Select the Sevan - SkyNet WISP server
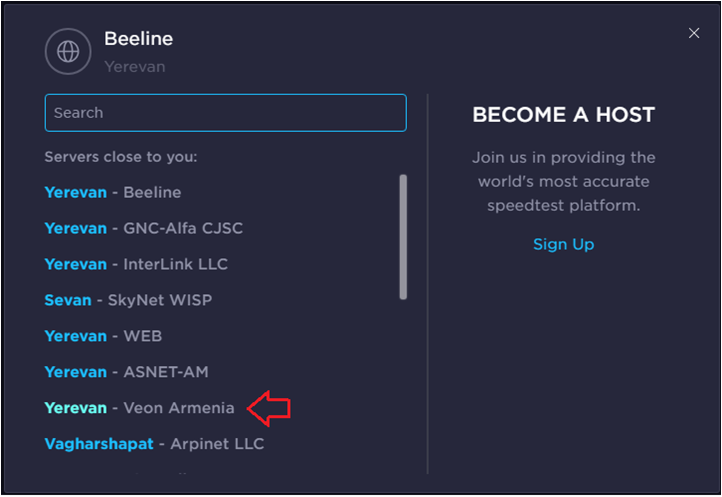 [128, 300]
